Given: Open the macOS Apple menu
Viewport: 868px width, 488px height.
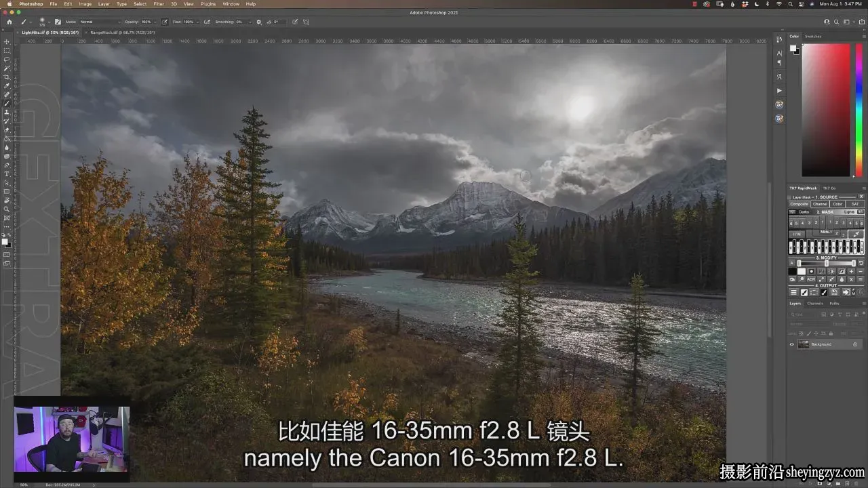Looking at the screenshot, I should (x=9, y=4).
